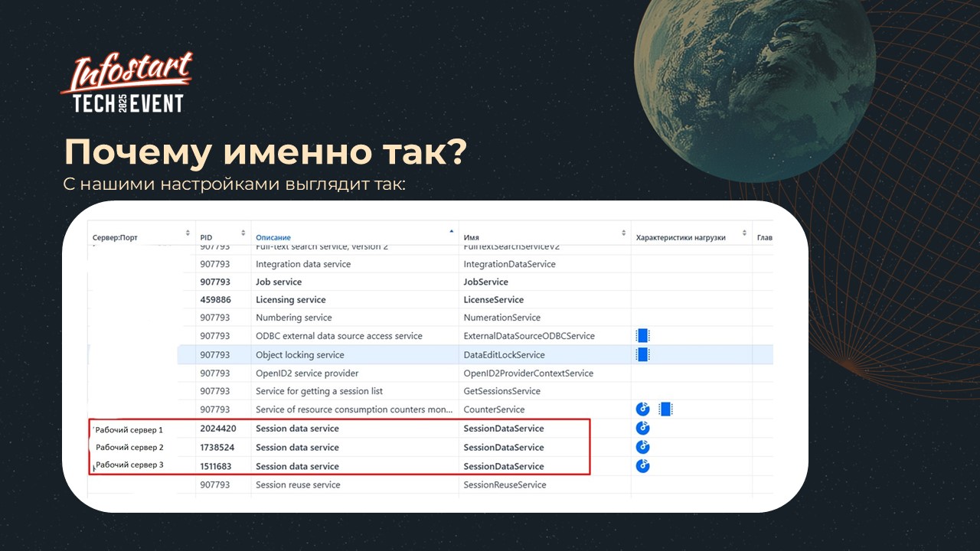Click disk icon for Рабочий сервер 1

click(643, 429)
